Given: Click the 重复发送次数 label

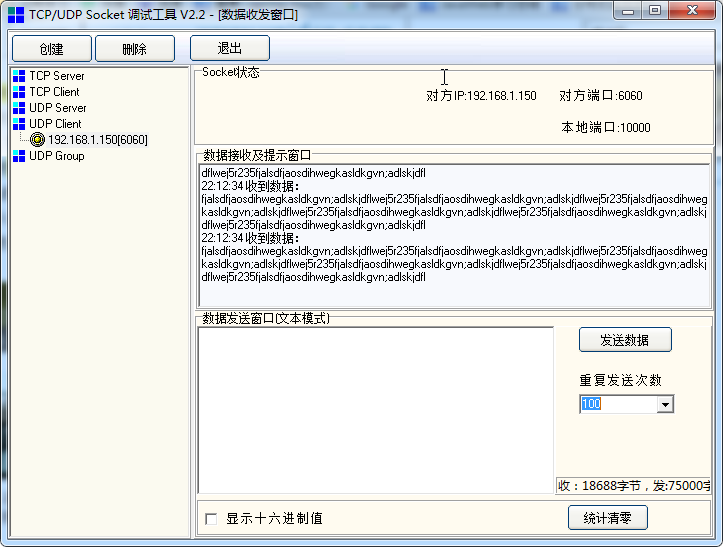Looking at the screenshot, I should [621, 381].
